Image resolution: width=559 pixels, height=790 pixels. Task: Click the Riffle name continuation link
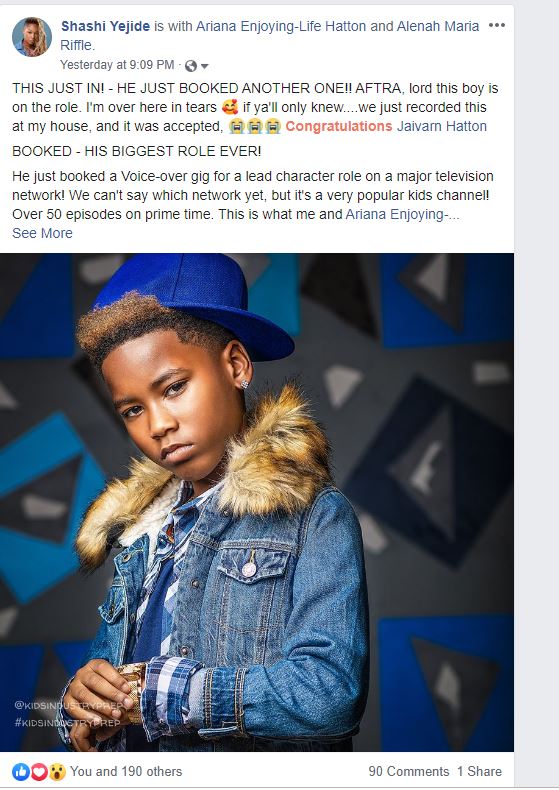click(x=77, y=45)
